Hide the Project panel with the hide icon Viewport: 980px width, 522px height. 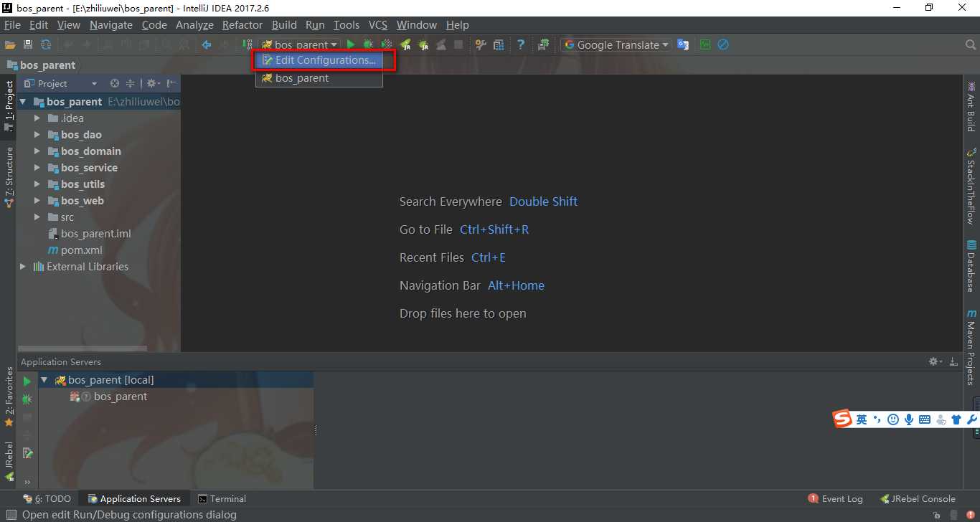click(x=171, y=83)
